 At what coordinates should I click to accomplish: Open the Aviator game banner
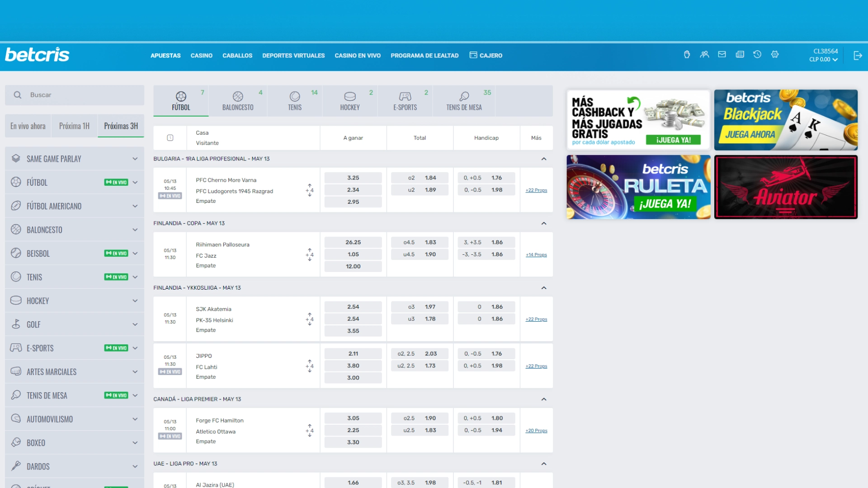point(786,187)
